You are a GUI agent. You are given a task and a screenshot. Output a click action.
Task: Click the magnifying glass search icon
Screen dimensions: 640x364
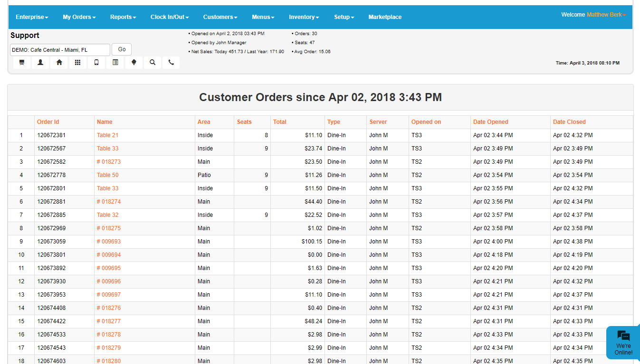pos(152,63)
